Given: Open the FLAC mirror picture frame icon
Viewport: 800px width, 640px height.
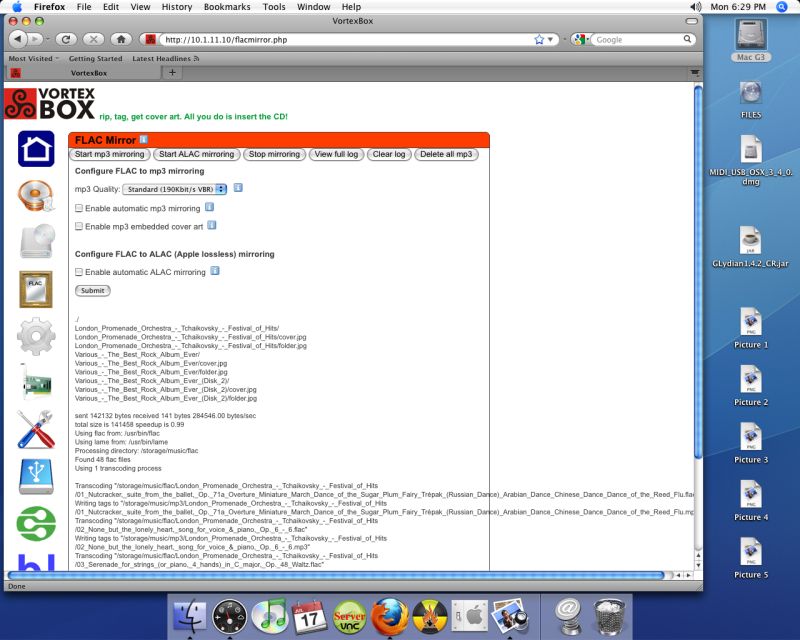Looking at the screenshot, I should tap(36, 289).
